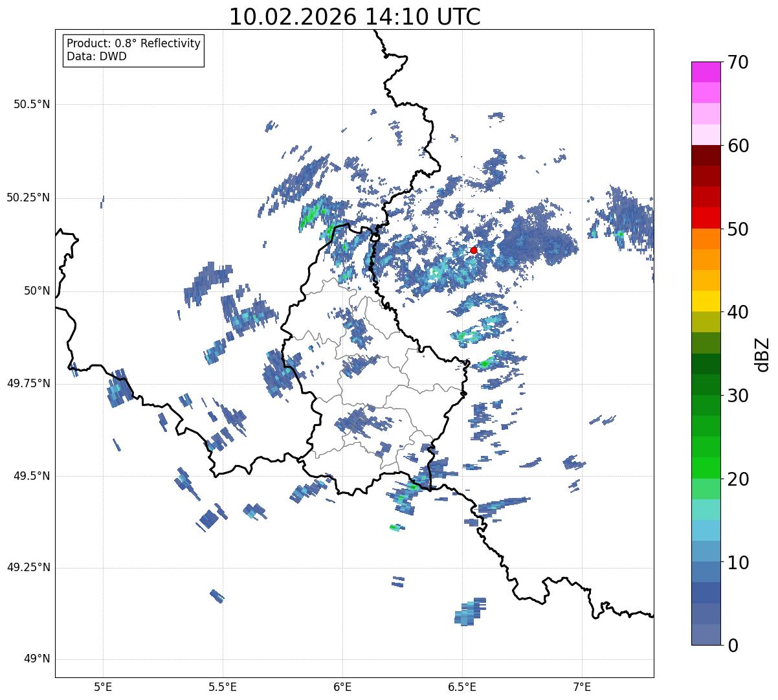This screenshot has width=778, height=700.
Task: Select the 50.5°N latitude tick label
Action: click(32, 104)
